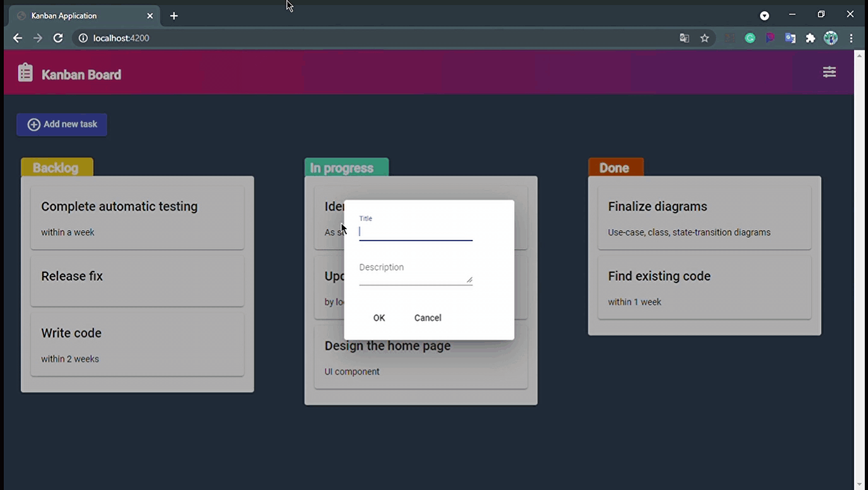Click the browser reload icon
The width and height of the screenshot is (868, 490).
[58, 38]
